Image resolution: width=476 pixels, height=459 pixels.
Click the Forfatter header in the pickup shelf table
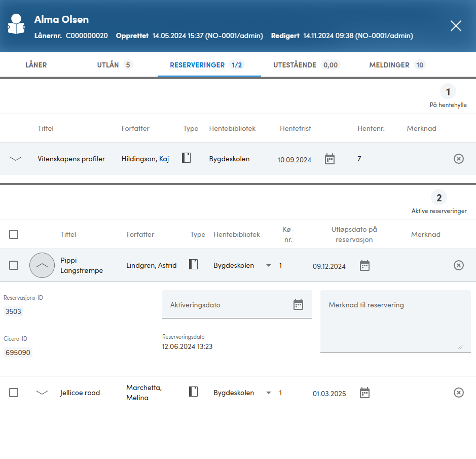pos(135,128)
